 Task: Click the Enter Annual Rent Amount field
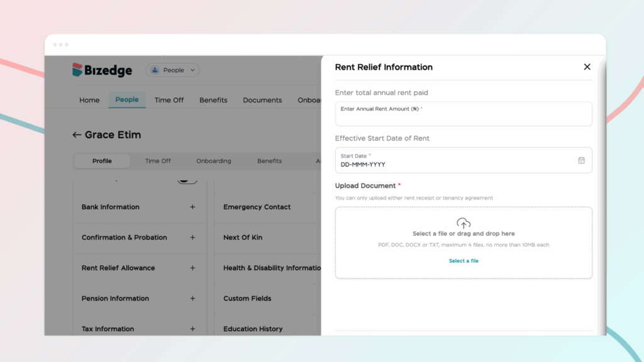(464, 117)
